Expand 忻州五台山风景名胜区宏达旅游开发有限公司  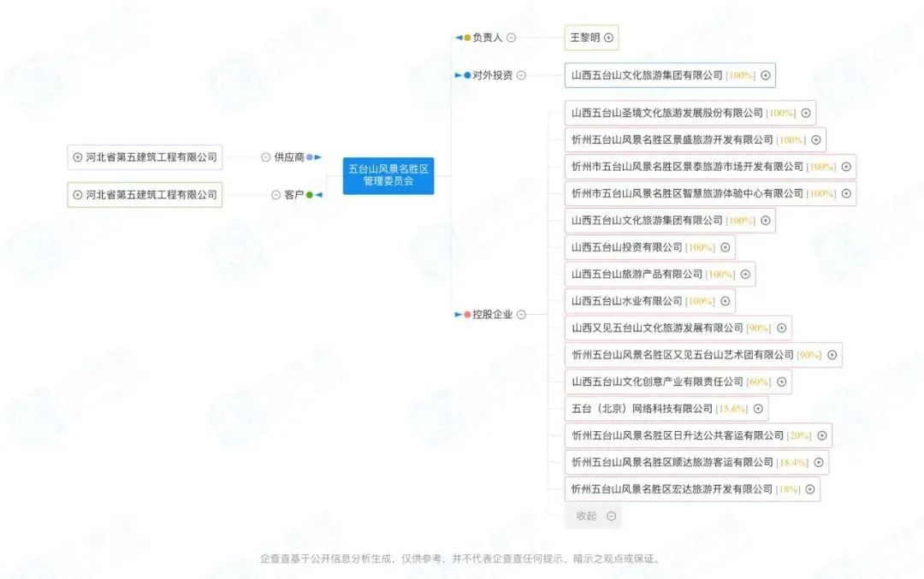[808, 489]
